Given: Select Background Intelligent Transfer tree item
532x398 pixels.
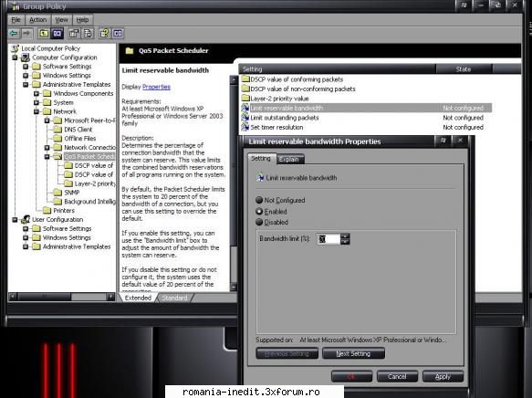Looking at the screenshot, I should [89, 202].
